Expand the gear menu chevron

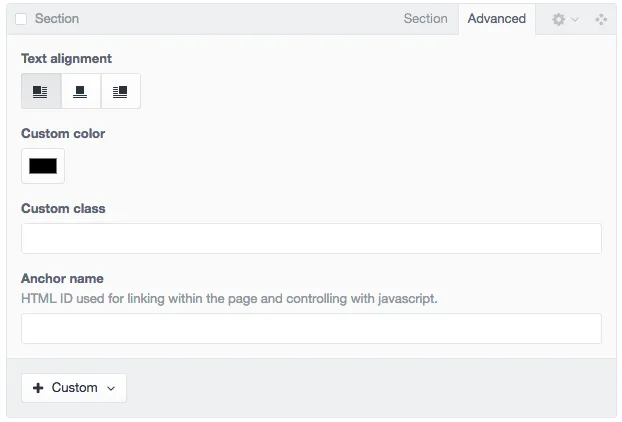click(x=575, y=19)
